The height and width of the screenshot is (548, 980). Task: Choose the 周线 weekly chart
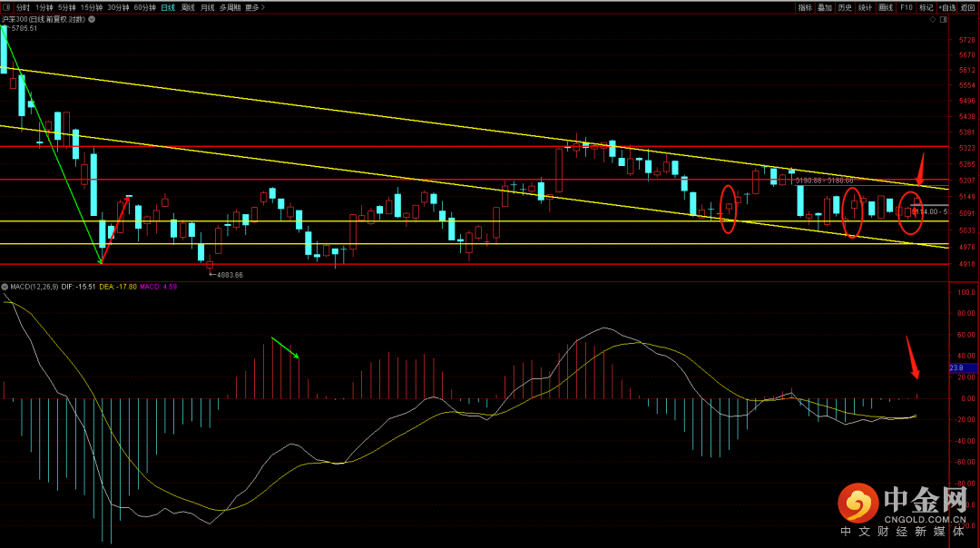click(x=188, y=7)
